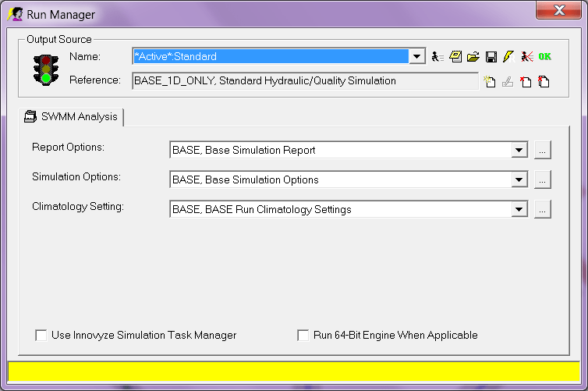The image size is (588, 391).
Task: Save output using the floppy disk icon
Action: click(491, 57)
